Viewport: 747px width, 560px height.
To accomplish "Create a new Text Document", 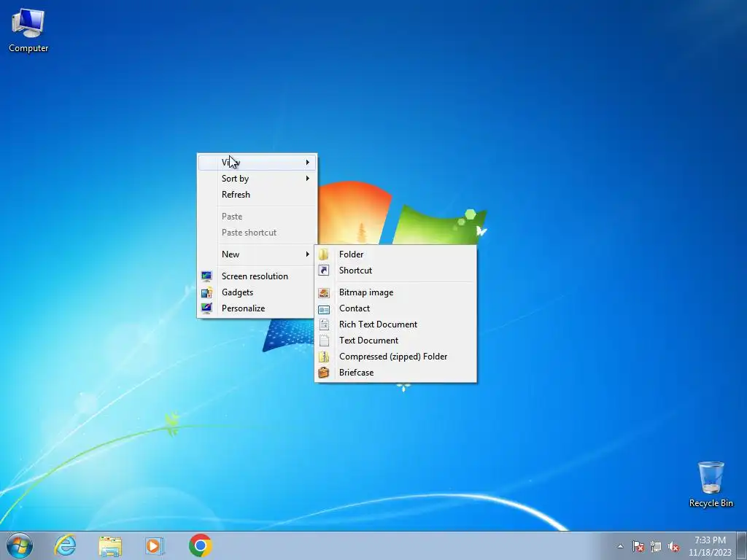I will [395, 341].
